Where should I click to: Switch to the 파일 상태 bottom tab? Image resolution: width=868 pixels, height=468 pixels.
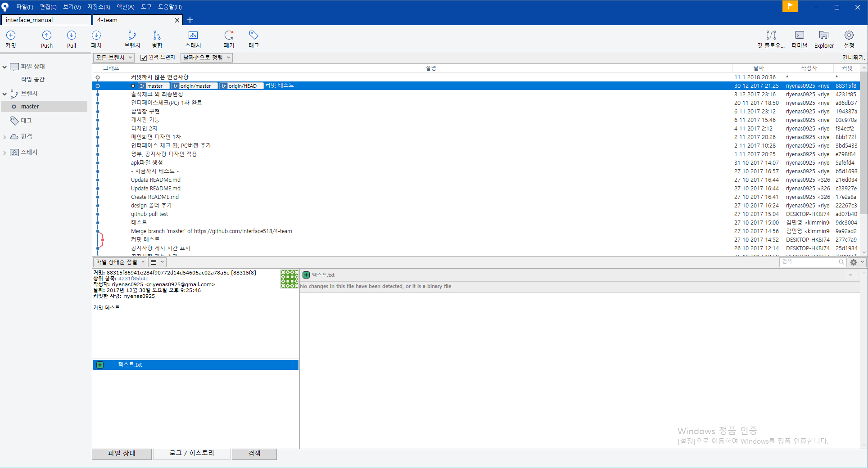click(x=122, y=454)
